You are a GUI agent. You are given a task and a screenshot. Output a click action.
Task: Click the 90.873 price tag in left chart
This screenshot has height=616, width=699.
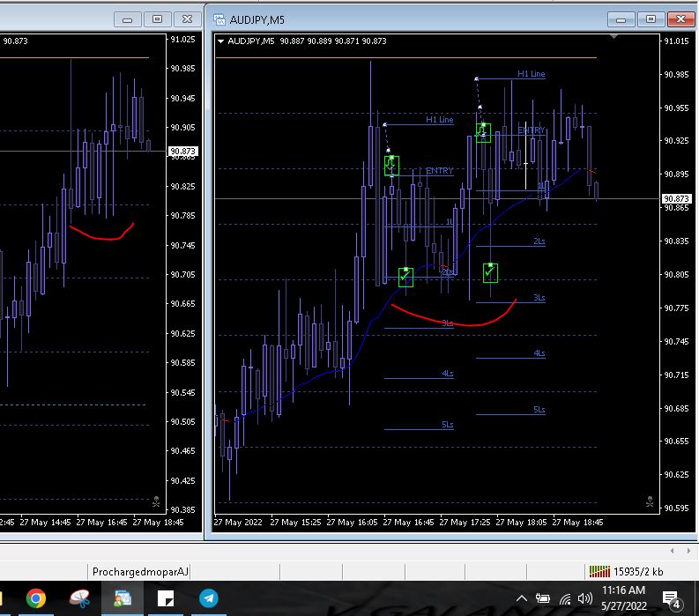pyautogui.click(x=182, y=152)
